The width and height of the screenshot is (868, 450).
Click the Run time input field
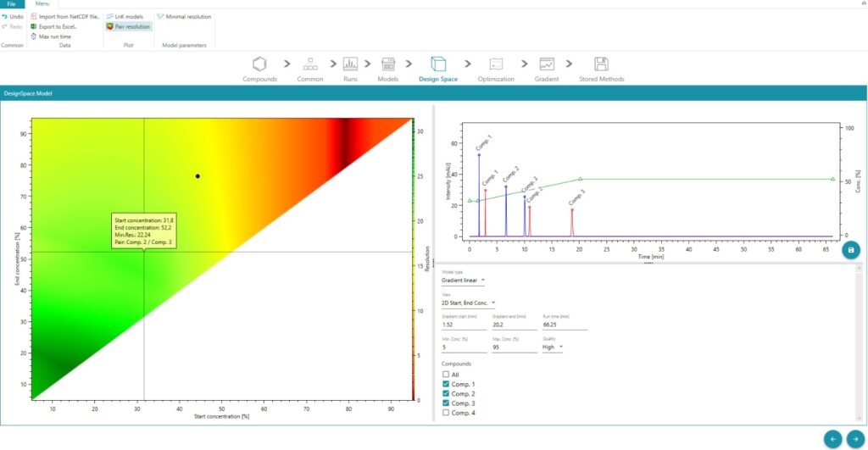click(564, 324)
